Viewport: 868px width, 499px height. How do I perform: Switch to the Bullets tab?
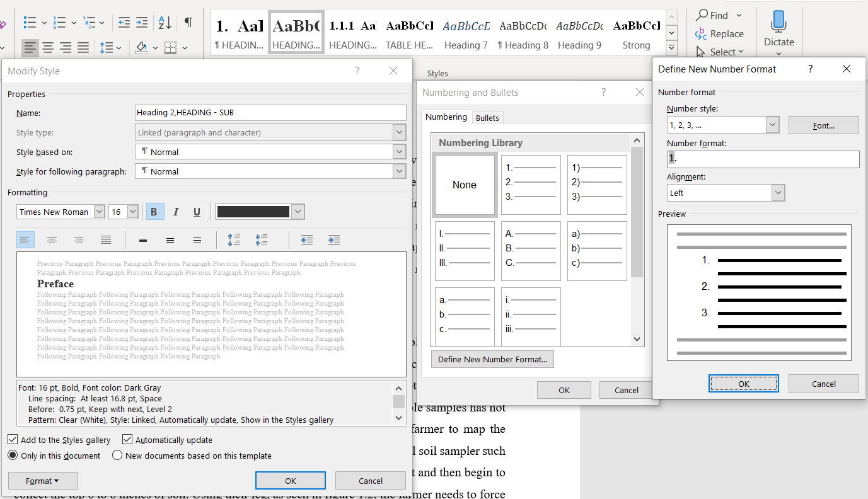tap(487, 118)
